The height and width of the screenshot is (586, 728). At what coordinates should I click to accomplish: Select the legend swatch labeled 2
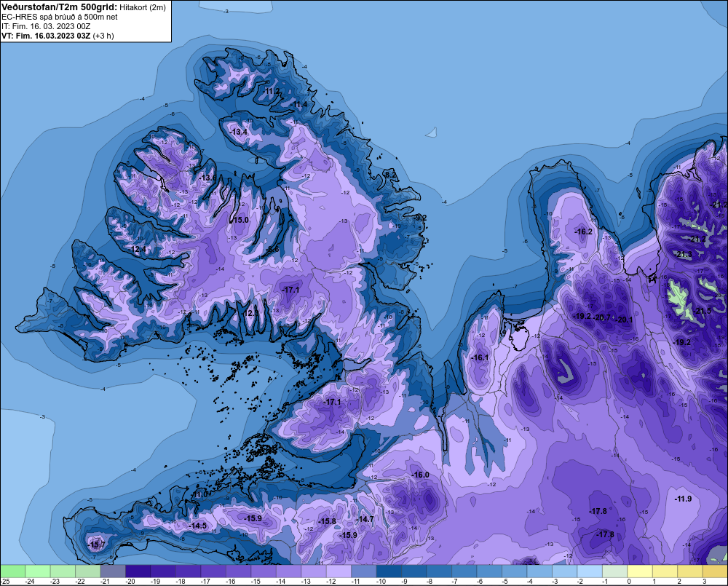coord(689,571)
